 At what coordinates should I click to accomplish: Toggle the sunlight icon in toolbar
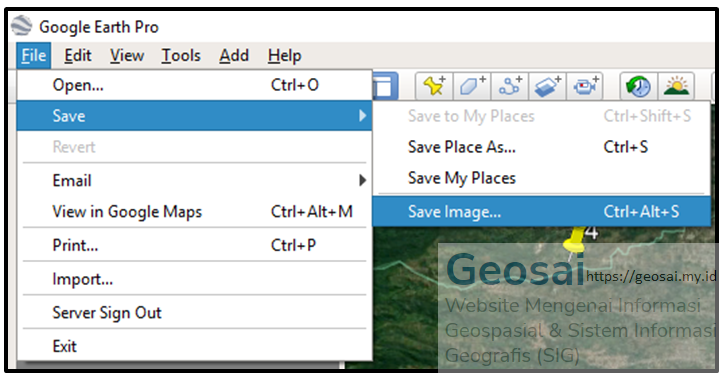click(x=676, y=86)
